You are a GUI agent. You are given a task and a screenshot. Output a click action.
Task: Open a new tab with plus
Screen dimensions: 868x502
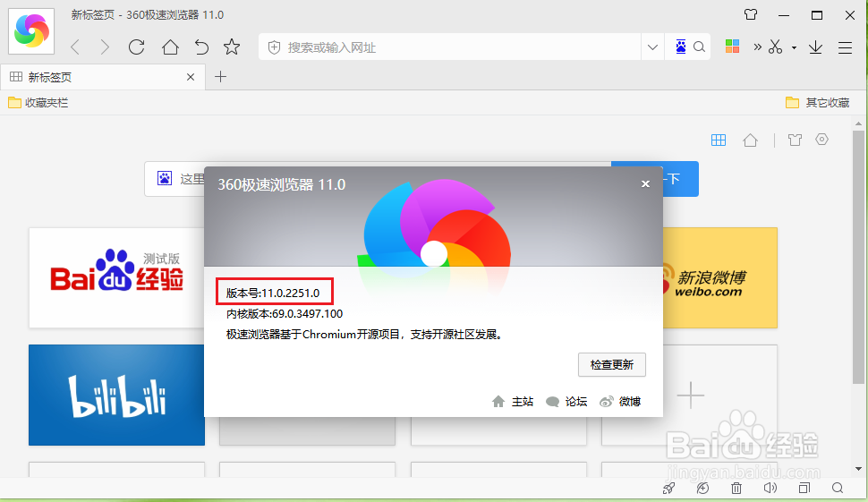coord(220,76)
